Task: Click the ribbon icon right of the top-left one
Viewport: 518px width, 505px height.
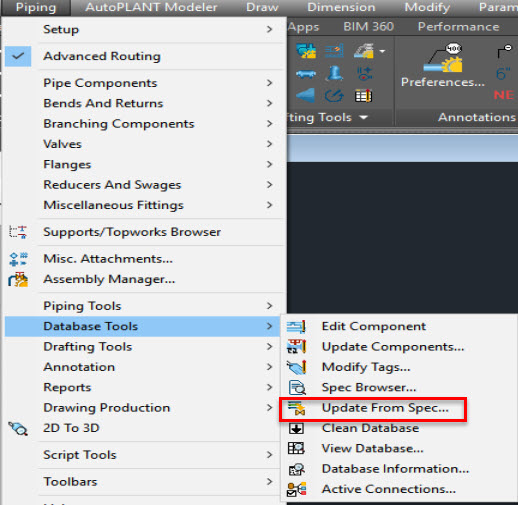Action: (x=334, y=51)
